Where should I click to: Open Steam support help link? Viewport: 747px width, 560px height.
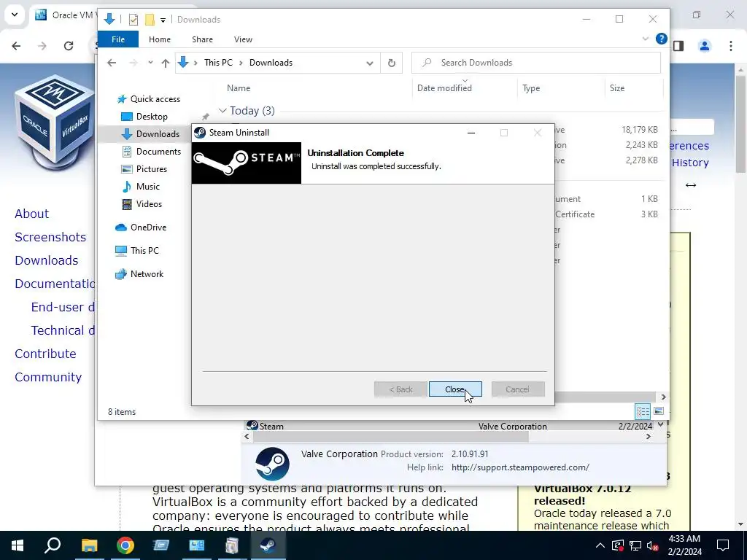tap(520, 467)
